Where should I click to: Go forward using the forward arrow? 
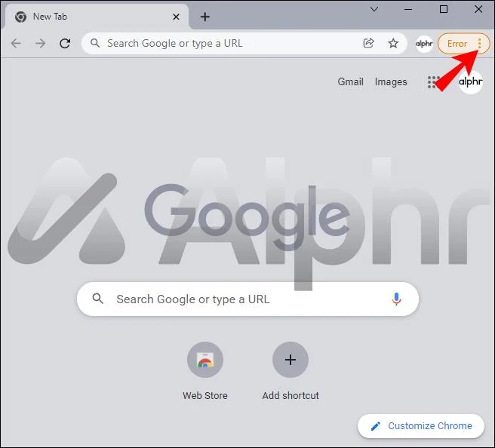point(41,43)
